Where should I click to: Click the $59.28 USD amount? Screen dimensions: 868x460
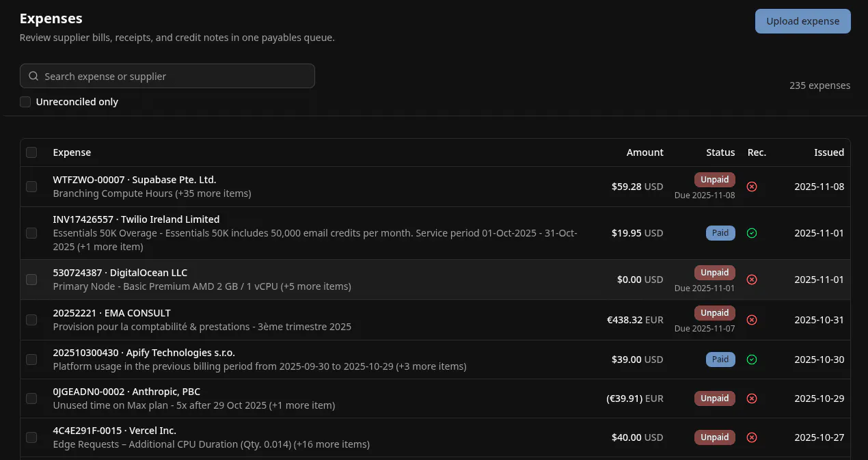point(638,187)
